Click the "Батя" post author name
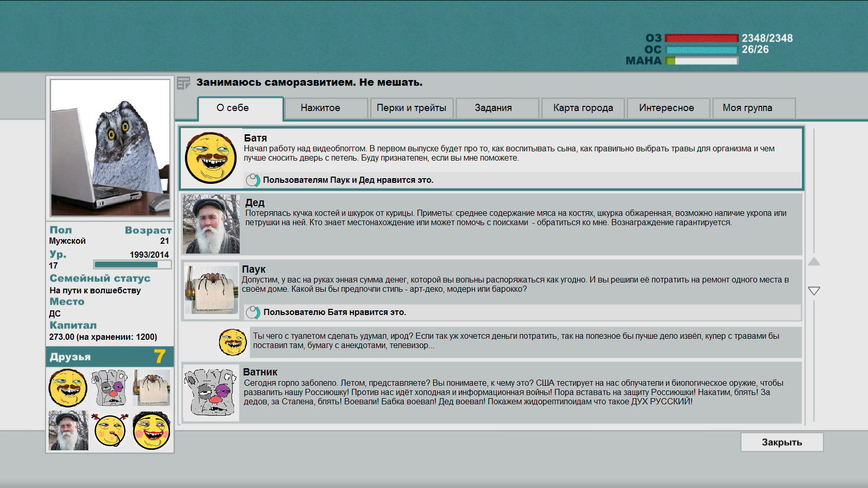 [x=255, y=138]
